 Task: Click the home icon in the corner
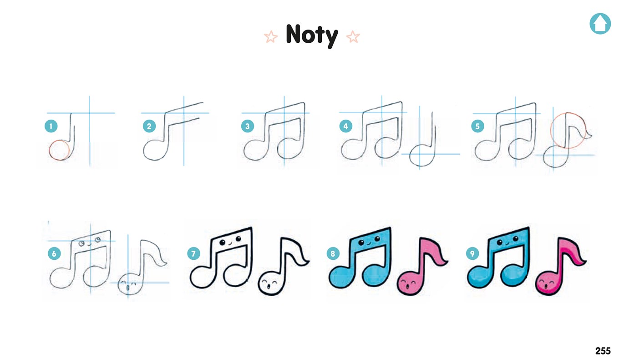[x=600, y=23]
